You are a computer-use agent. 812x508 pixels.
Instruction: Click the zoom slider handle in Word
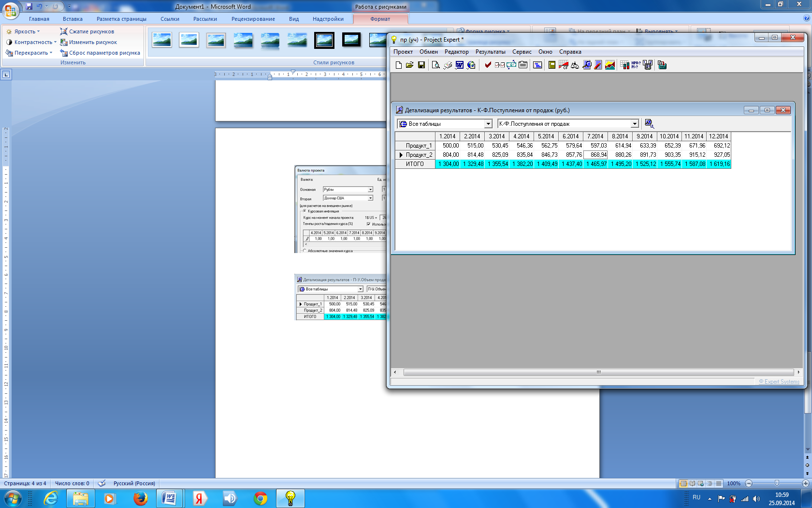coord(777,483)
